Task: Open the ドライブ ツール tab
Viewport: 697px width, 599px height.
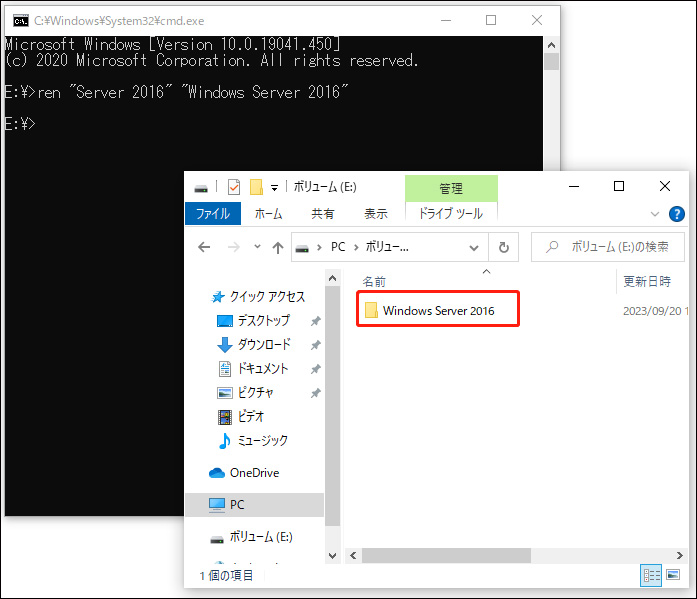Action: click(x=451, y=214)
